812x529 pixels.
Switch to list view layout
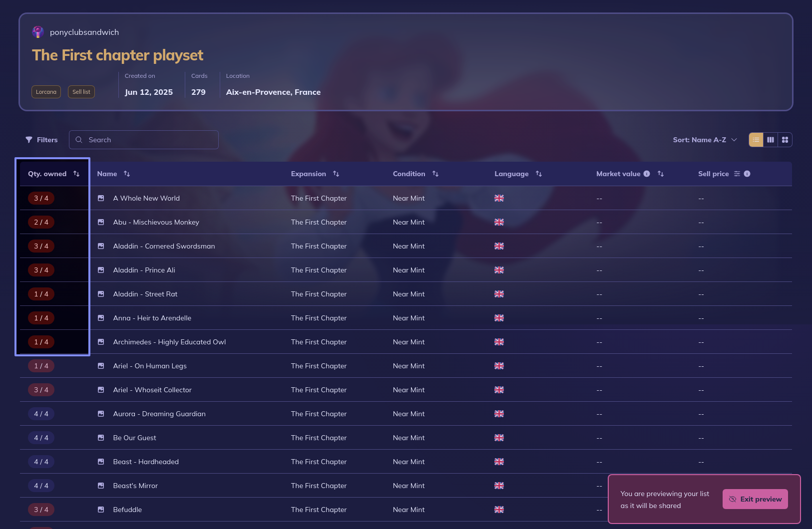pyautogui.click(x=756, y=140)
